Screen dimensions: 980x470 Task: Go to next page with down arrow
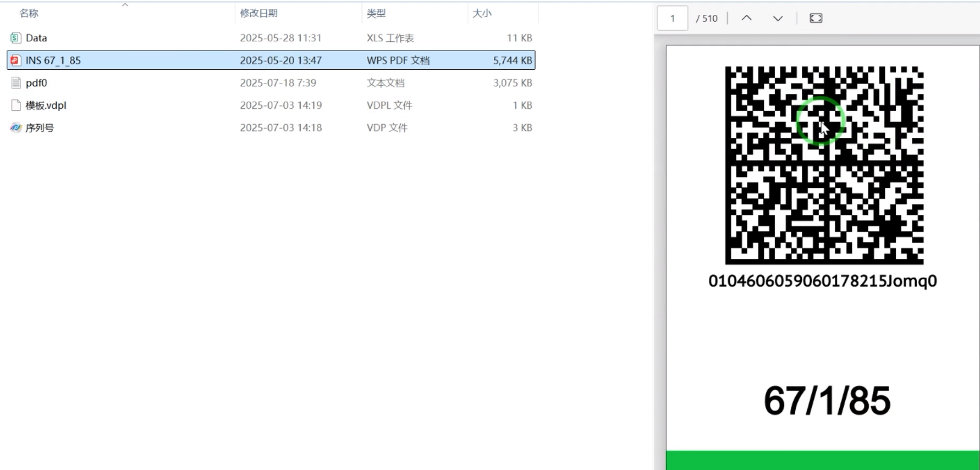pos(778,18)
